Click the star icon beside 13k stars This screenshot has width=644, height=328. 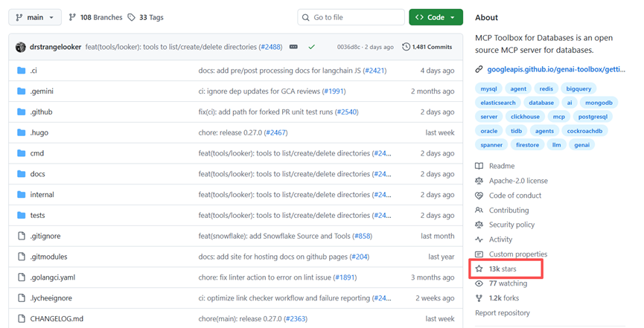click(x=479, y=269)
